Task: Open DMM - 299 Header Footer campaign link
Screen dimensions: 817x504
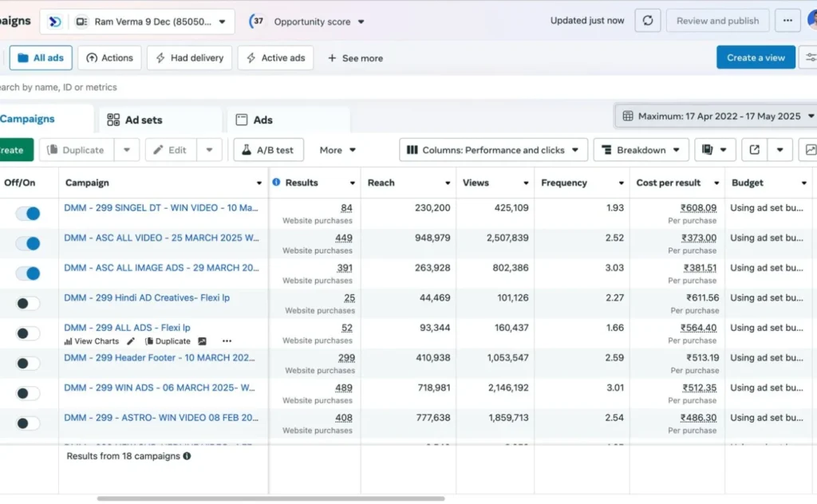Action: [x=160, y=358]
